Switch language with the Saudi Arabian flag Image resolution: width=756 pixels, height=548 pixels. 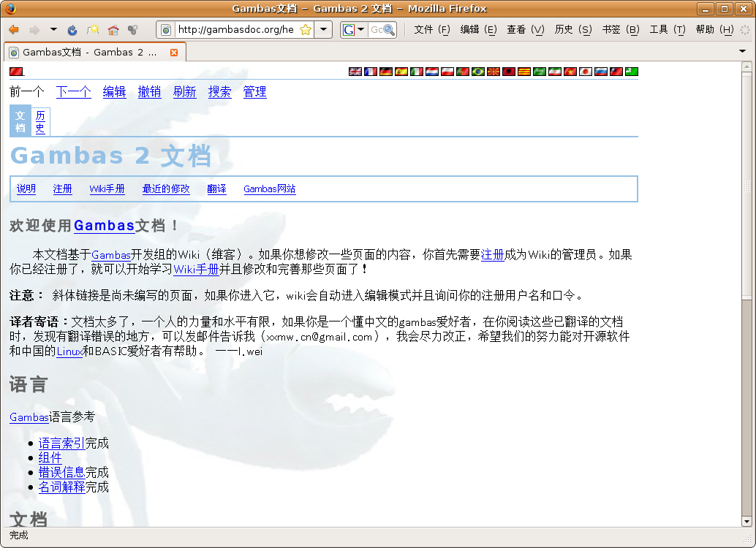pyautogui.click(x=540, y=72)
